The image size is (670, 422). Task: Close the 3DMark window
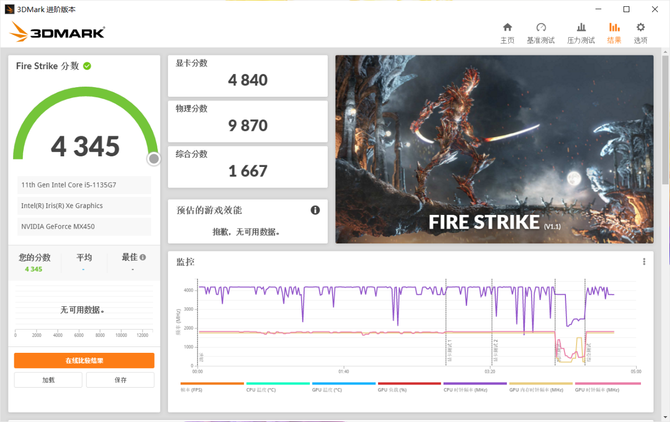655,9
